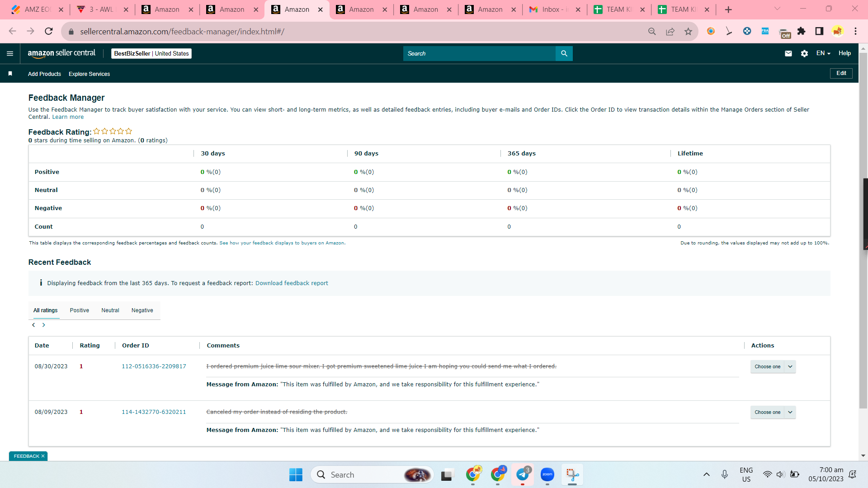
Task: Click the volume speaker icon in the tray
Action: [x=780, y=474]
